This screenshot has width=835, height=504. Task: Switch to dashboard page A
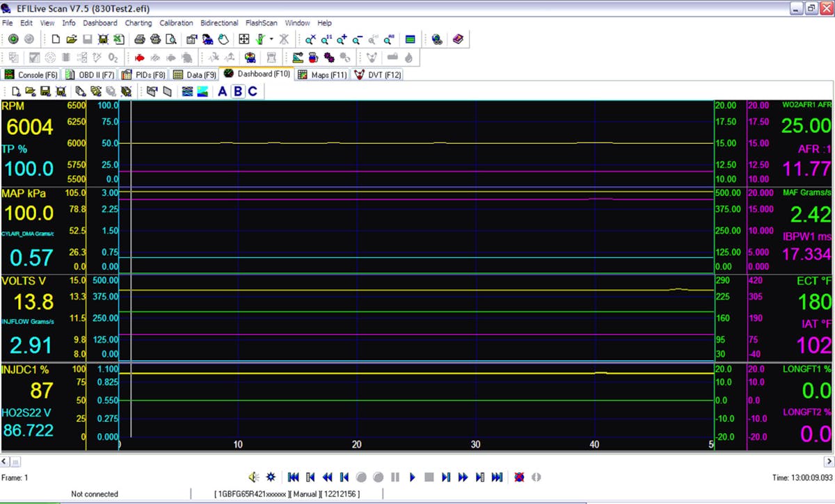223,91
